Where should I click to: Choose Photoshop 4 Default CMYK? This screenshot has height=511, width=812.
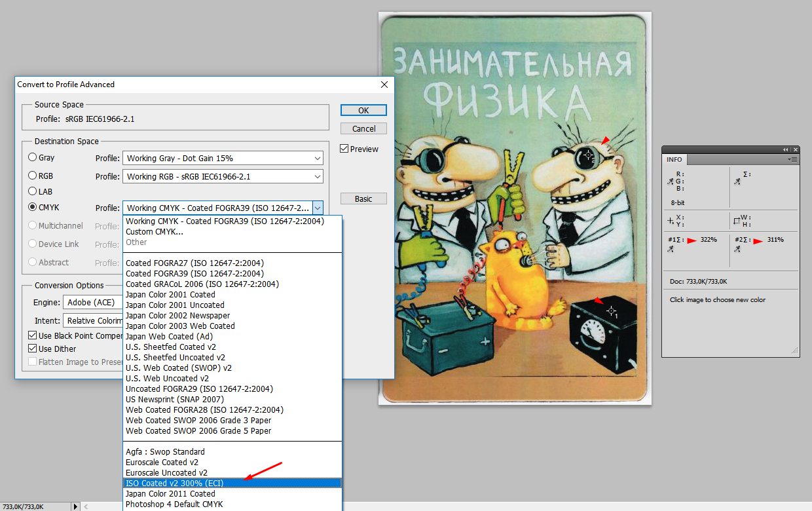[x=232, y=504]
